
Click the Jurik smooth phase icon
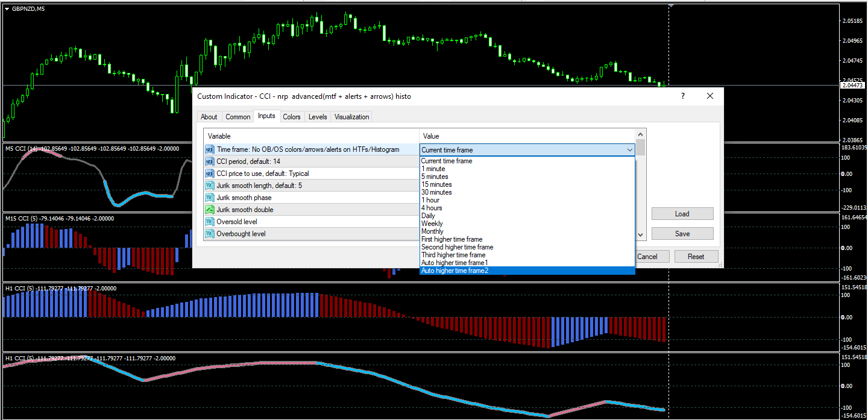[x=210, y=198]
